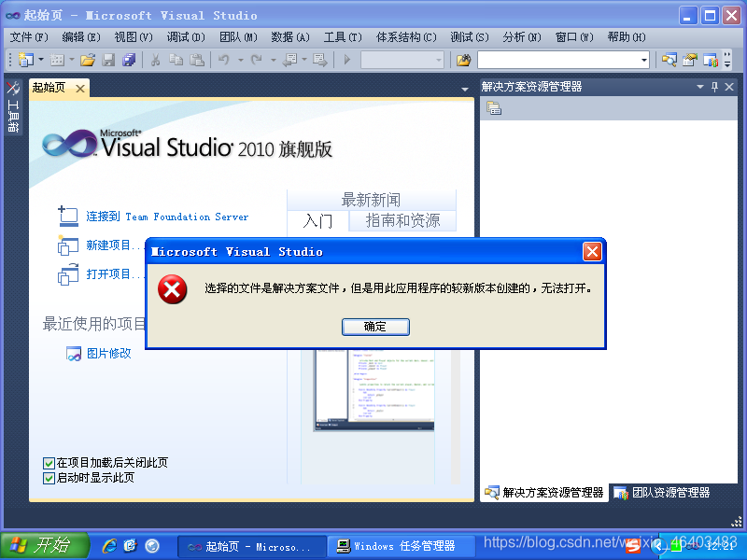Open recent project 图片修改
747x560 pixels.
(x=108, y=354)
